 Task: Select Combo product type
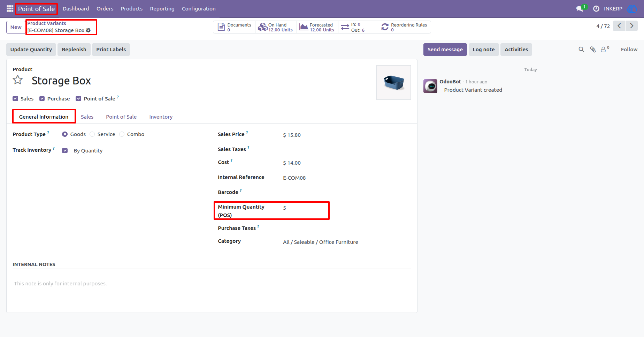(122, 134)
